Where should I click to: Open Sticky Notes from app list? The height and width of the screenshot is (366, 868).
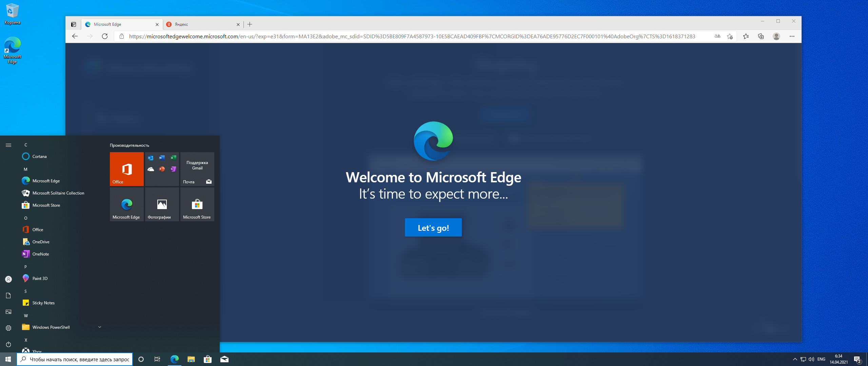(61, 303)
